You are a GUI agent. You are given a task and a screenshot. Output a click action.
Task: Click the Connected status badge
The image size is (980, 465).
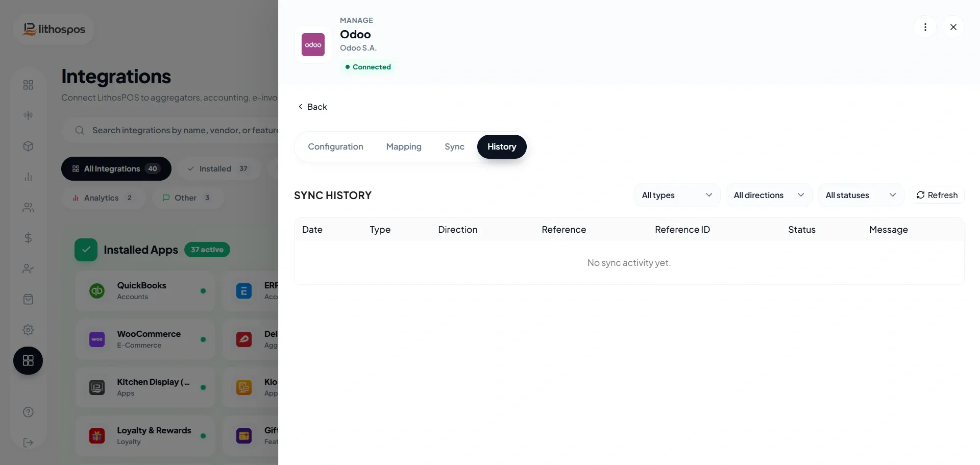tap(368, 67)
